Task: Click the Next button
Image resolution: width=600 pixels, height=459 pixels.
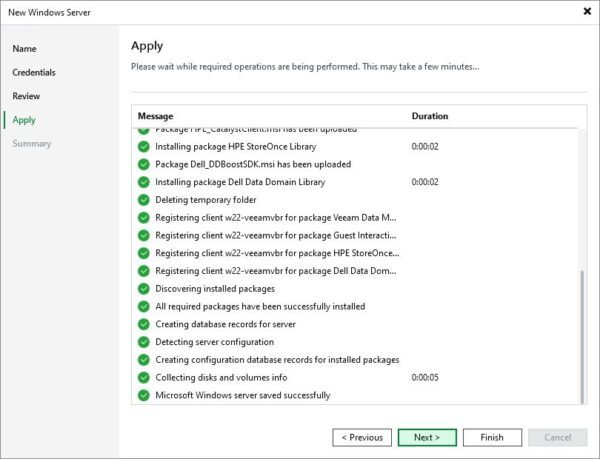Action: [x=427, y=437]
